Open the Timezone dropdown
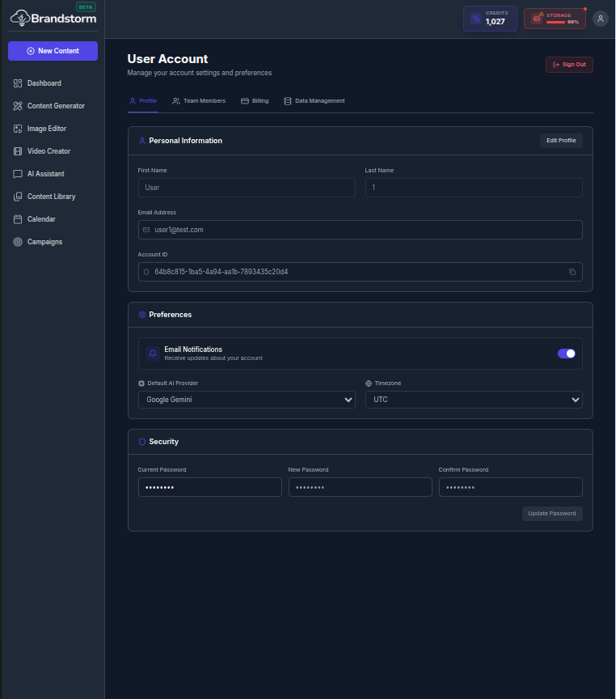This screenshot has height=699, width=616. (x=474, y=400)
